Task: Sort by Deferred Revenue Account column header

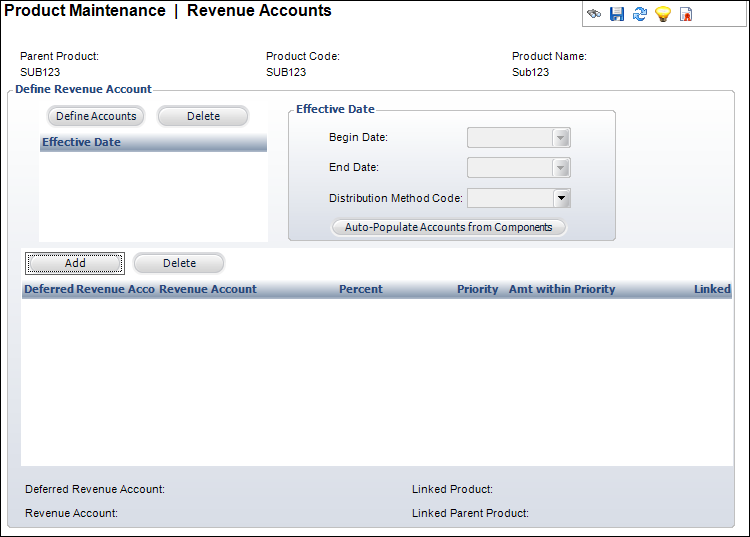Action: click(89, 289)
